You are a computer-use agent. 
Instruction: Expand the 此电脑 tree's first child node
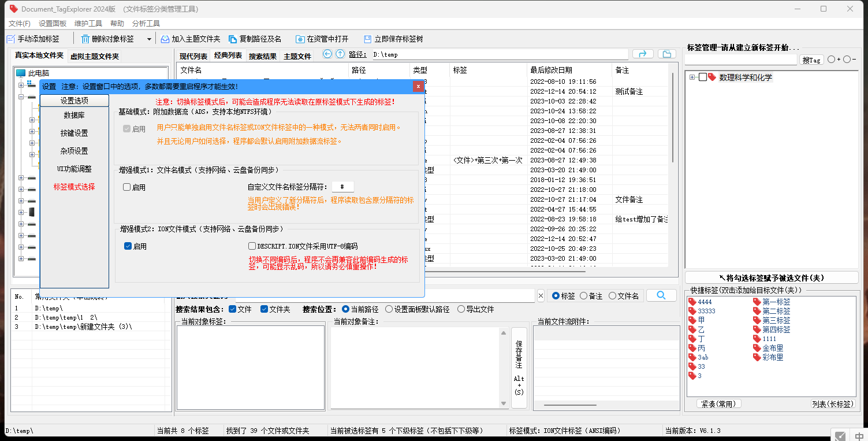[x=21, y=85]
